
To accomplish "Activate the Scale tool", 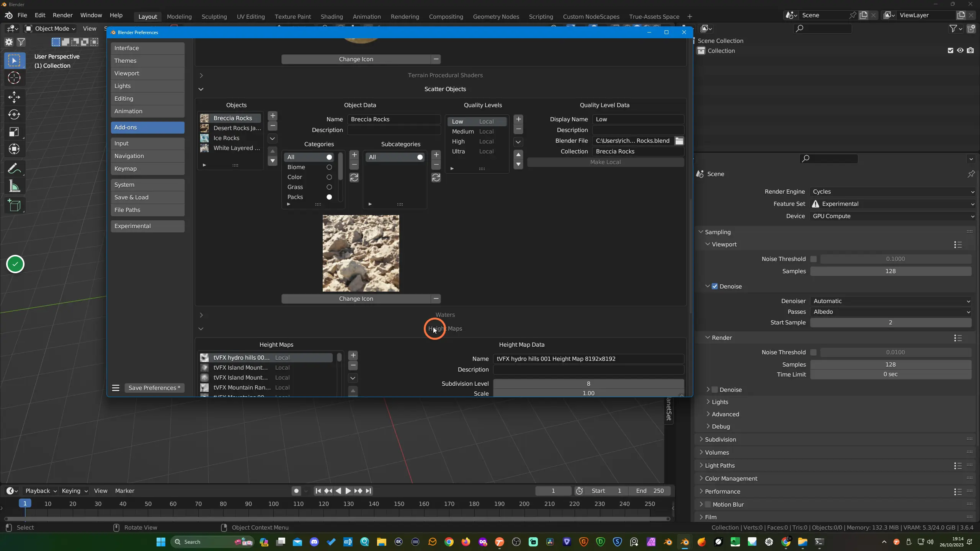I will pos(14,132).
